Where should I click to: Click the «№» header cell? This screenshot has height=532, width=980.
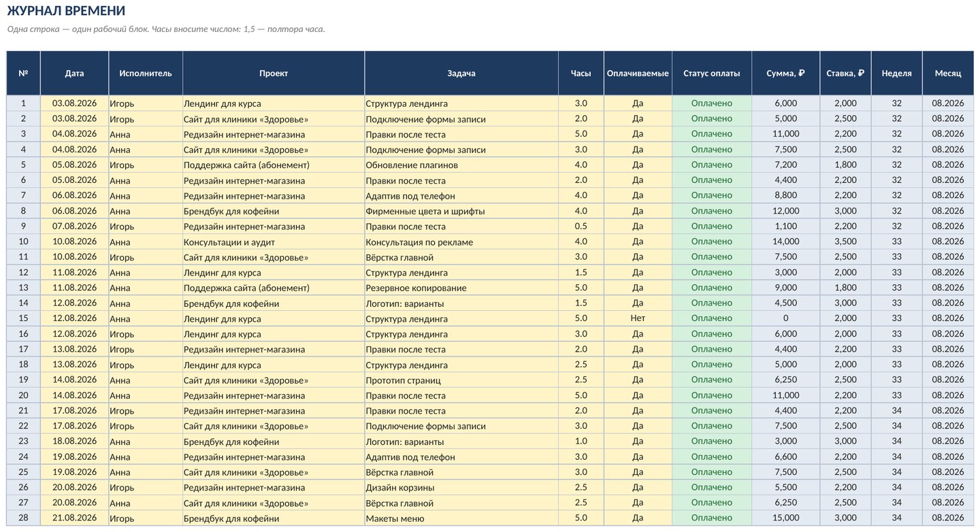click(x=23, y=73)
